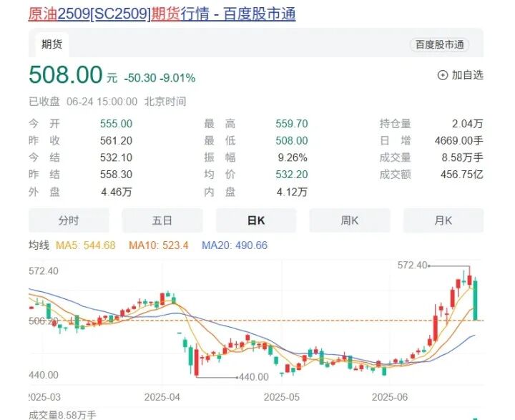The height and width of the screenshot is (420, 515).
Task: Click the change value -50.30
Action: pyautogui.click(x=140, y=78)
